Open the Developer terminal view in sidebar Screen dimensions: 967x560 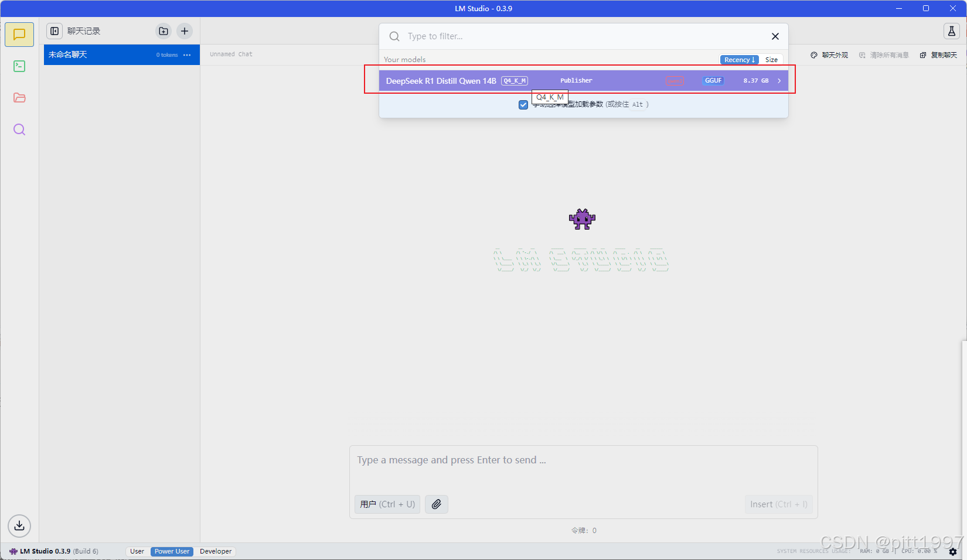19,66
